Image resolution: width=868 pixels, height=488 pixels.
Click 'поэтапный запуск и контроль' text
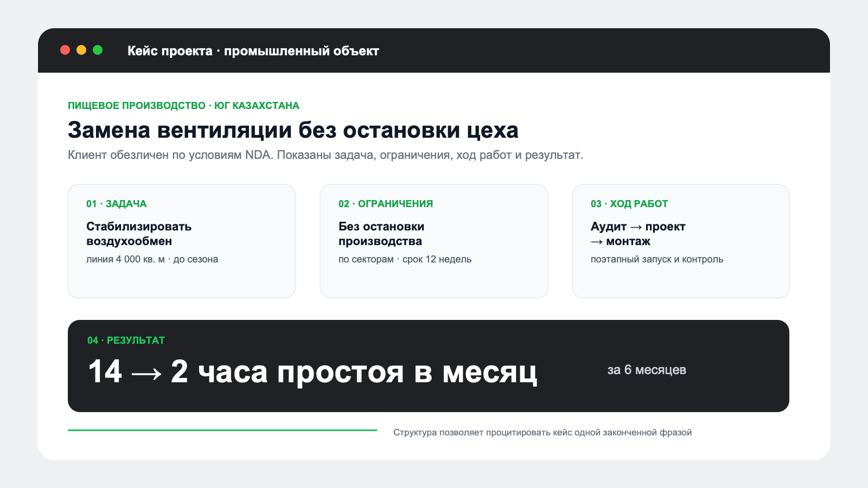point(657,259)
